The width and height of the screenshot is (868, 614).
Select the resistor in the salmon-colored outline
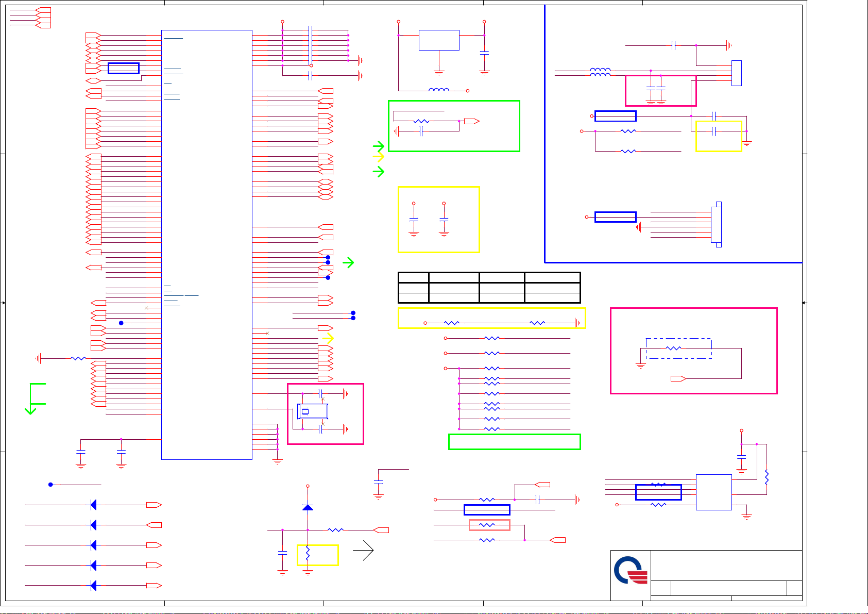(x=487, y=525)
